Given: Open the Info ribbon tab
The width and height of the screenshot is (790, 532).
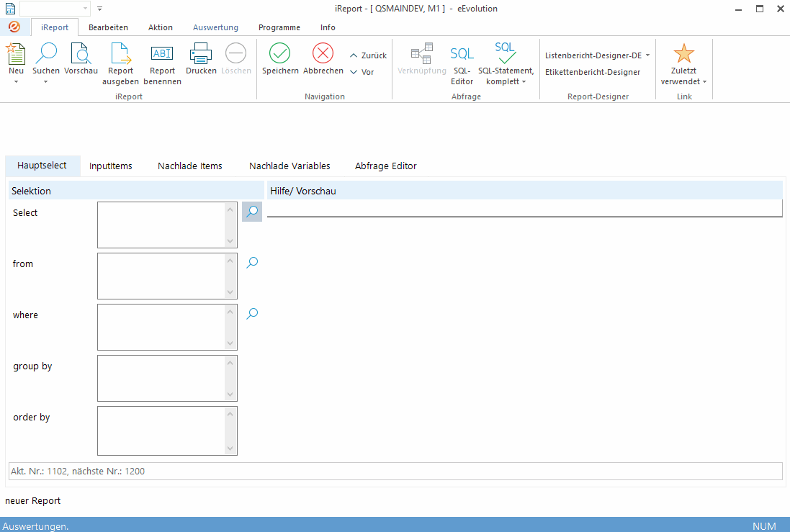Looking at the screenshot, I should pyautogui.click(x=328, y=27).
